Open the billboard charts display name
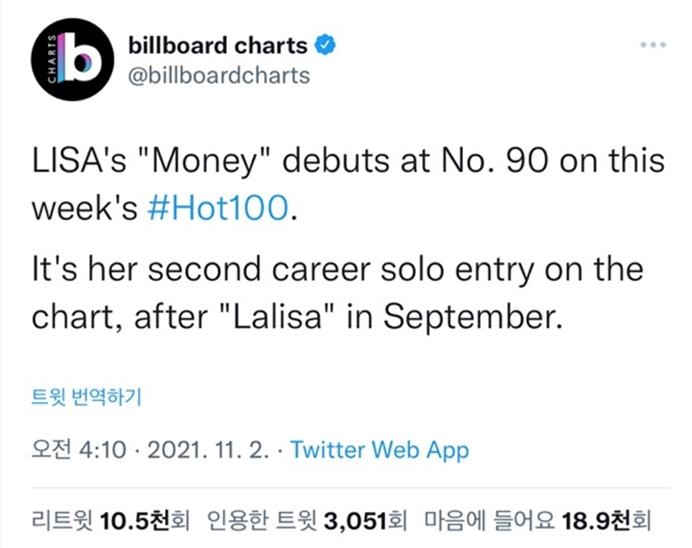 218,45
